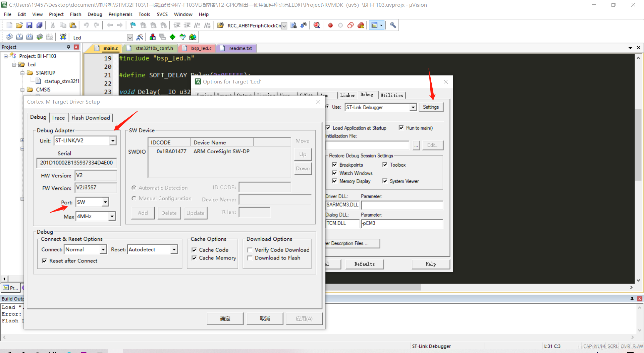The height and width of the screenshot is (353, 644).
Task: Start the debug session with the magnifier 'd' icon
Action: [x=317, y=25]
